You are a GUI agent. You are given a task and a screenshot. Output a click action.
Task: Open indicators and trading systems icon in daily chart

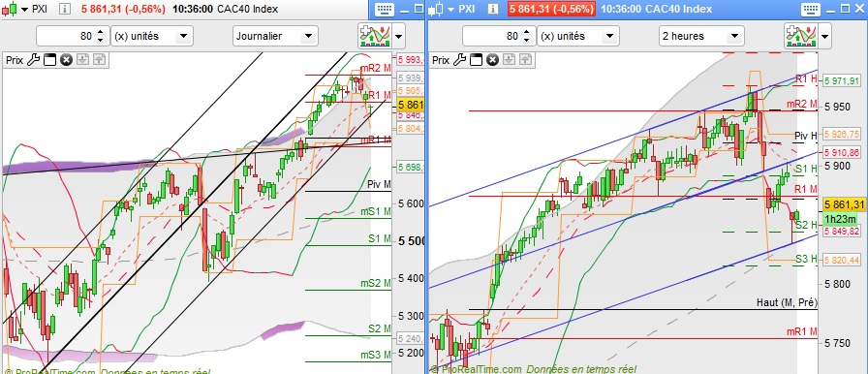(375, 36)
